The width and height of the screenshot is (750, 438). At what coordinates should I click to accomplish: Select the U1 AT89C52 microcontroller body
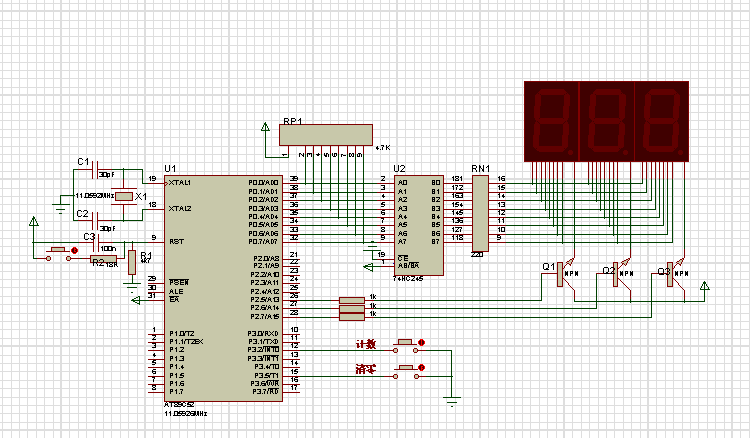click(223, 288)
